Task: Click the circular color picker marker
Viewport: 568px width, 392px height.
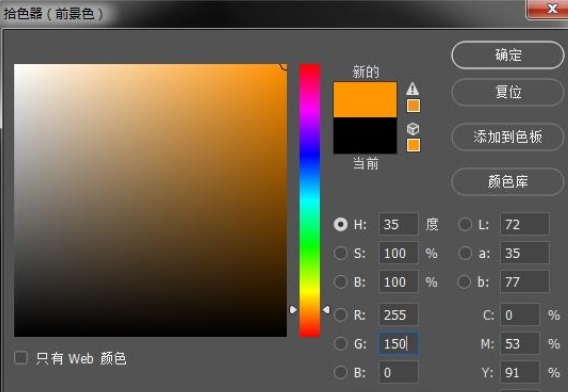Action: pos(284,66)
